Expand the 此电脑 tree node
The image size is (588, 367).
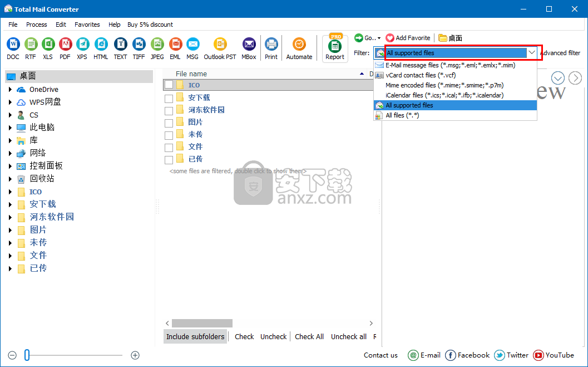[10, 128]
